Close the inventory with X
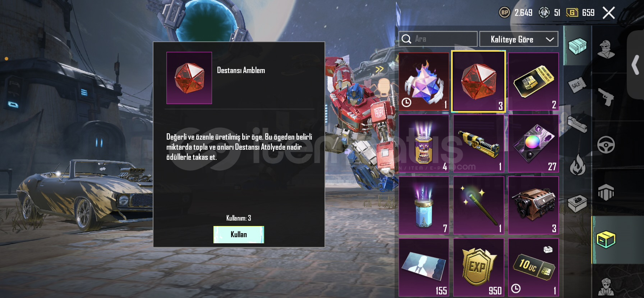The image size is (644, 298). [609, 13]
